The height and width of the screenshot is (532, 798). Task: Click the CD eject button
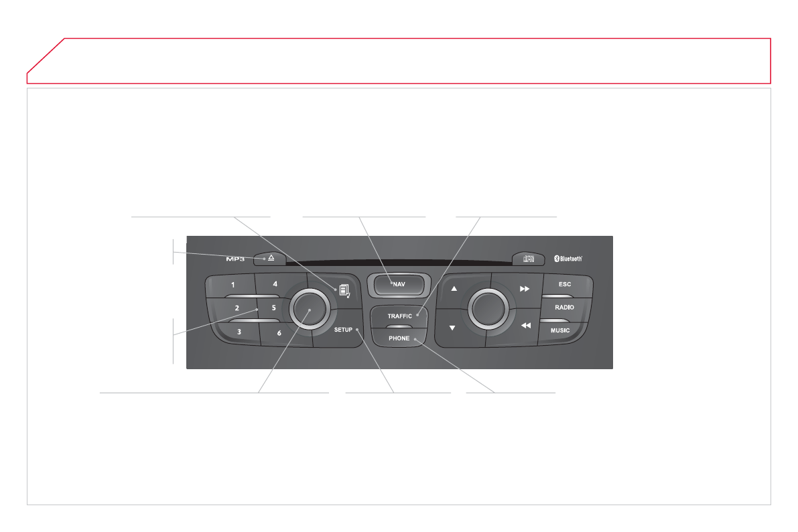270,259
